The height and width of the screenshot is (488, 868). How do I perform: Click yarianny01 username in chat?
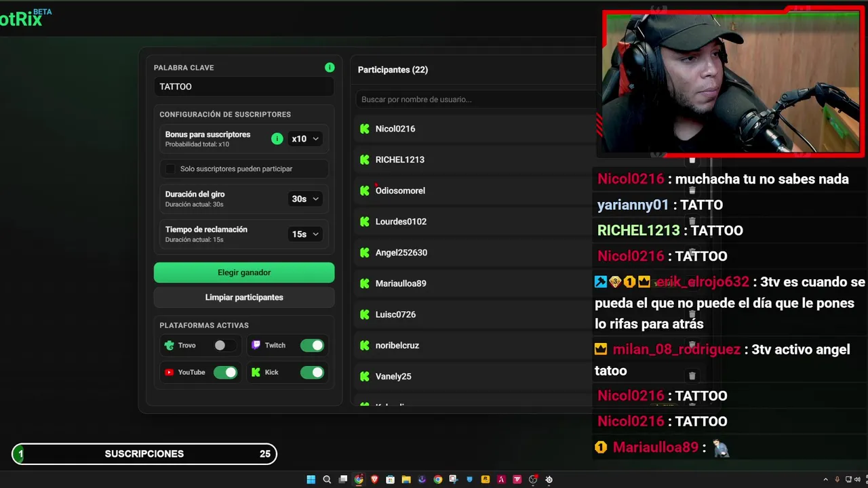point(633,205)
